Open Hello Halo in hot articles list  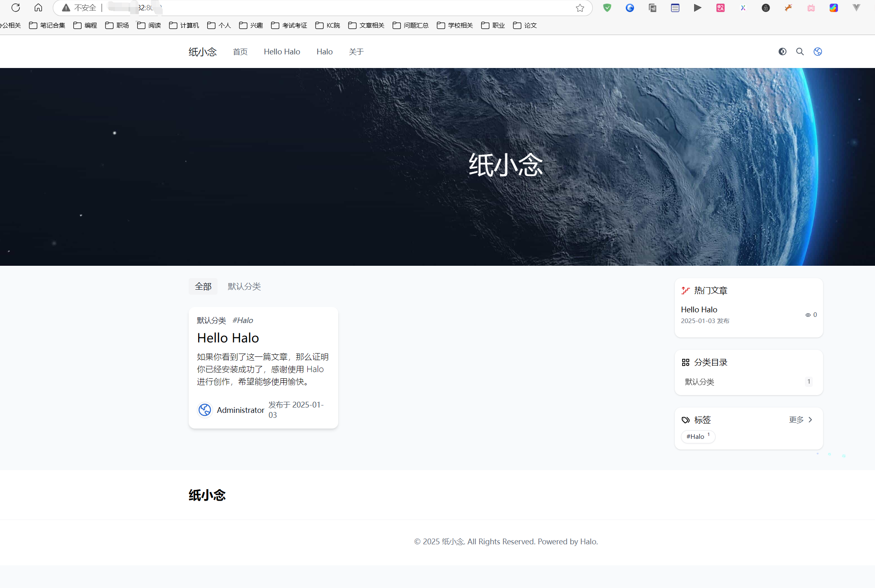699,309
